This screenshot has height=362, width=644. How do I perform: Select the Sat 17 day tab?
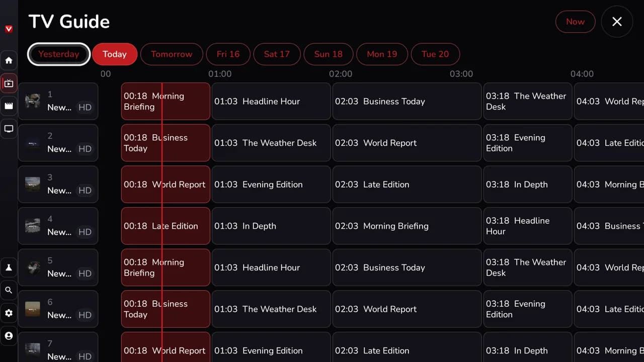(x=277, y=54)
